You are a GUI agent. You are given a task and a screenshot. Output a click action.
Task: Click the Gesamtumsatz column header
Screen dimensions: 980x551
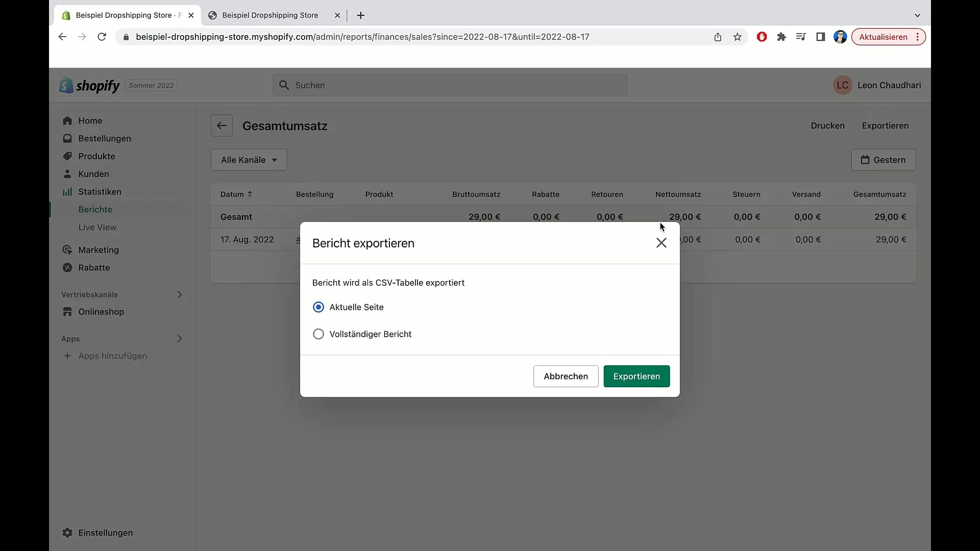pyautogui.click(x=879, y=194)
